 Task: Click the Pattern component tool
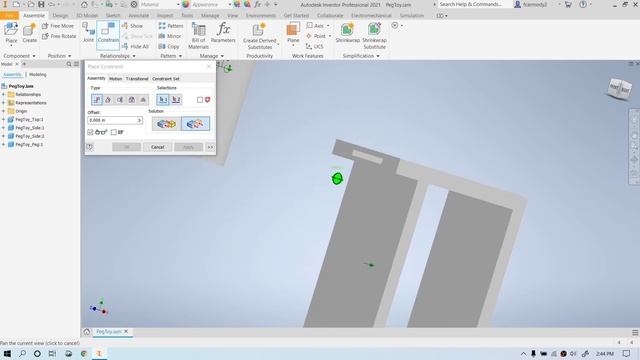[171, 26]
